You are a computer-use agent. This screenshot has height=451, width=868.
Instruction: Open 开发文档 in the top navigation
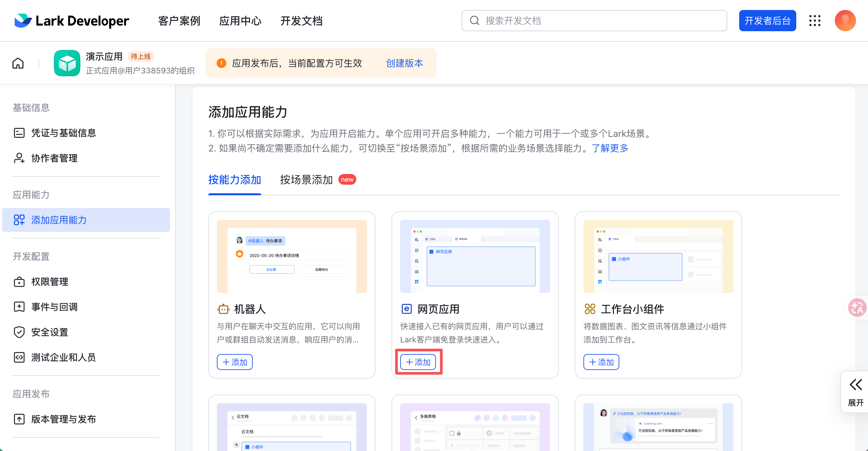(x=301, y=21)
